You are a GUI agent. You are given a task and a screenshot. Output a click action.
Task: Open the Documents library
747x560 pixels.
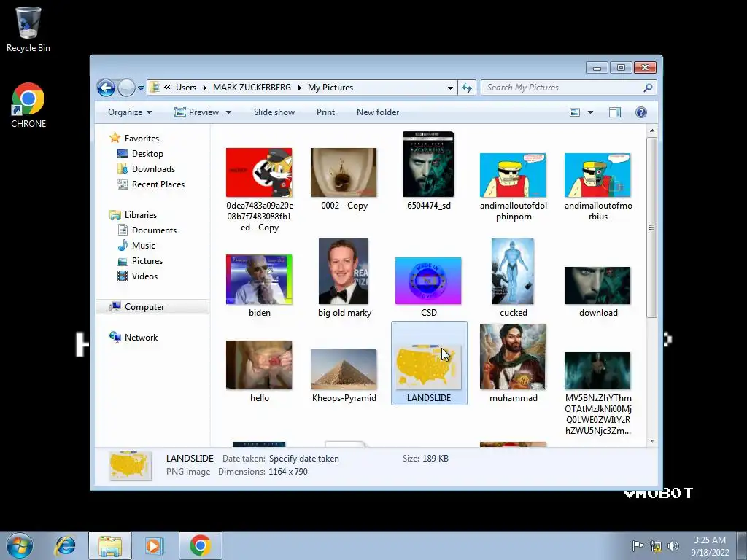coord(154,230)
